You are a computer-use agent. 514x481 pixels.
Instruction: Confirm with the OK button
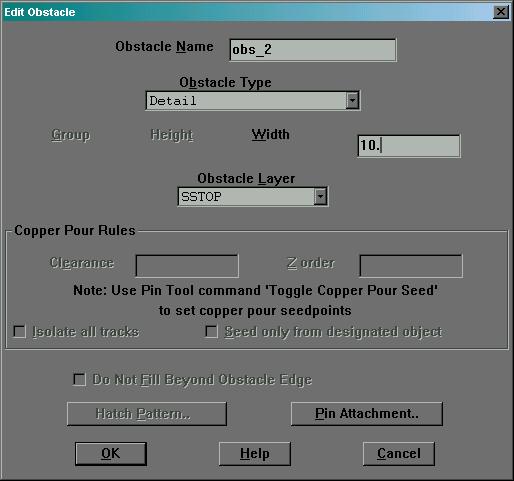111,454
